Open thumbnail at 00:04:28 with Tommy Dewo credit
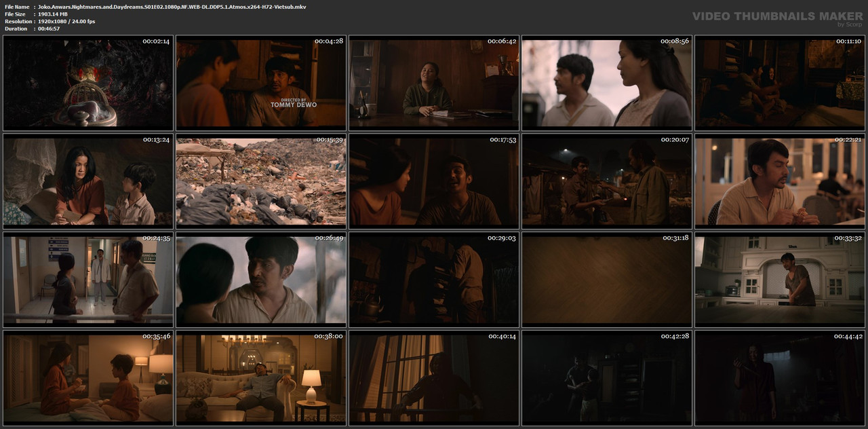 tap(261, 83)
